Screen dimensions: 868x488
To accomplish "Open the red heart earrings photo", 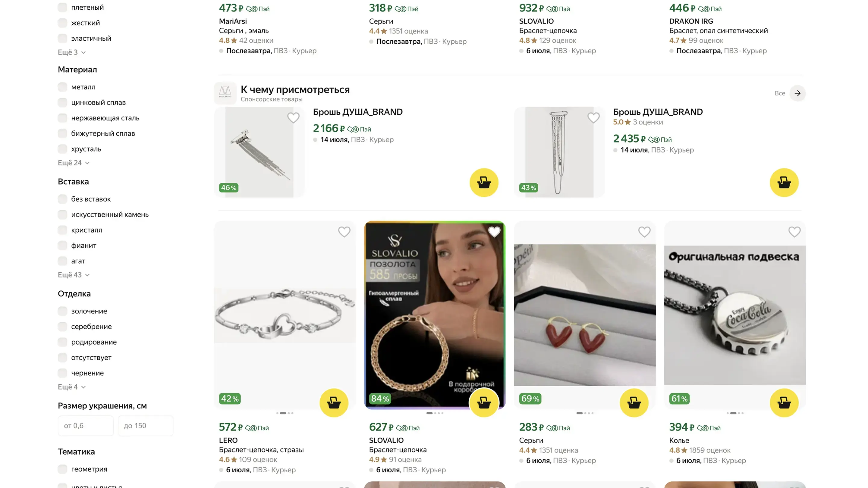I will point(585,315).
